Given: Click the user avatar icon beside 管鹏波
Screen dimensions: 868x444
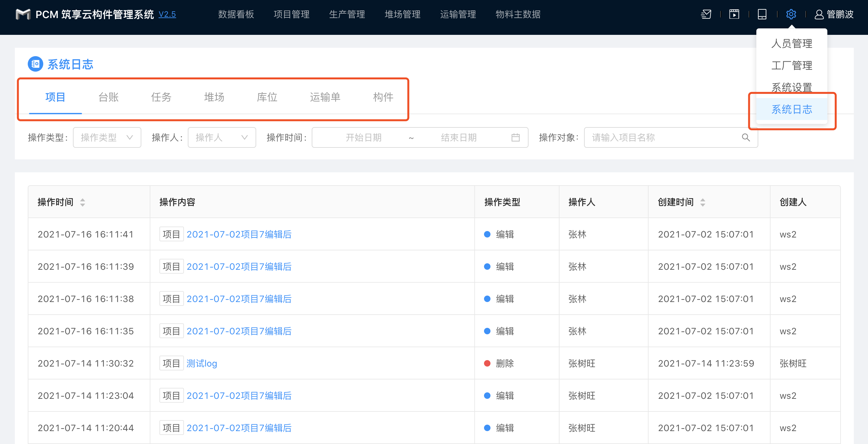Looking at the screenshot, I should click(x=819, y=15).
